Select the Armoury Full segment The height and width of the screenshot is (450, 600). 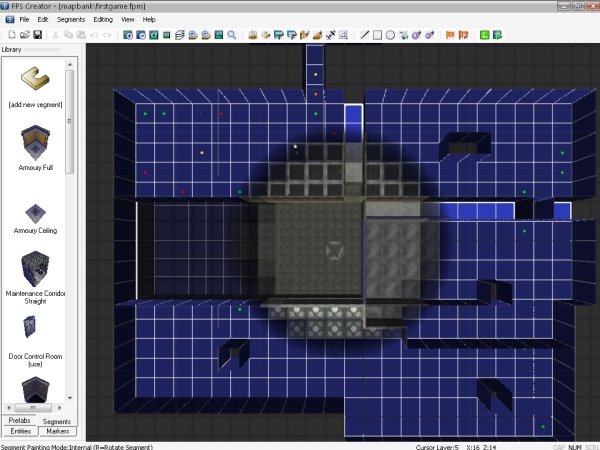click(35, 148)
